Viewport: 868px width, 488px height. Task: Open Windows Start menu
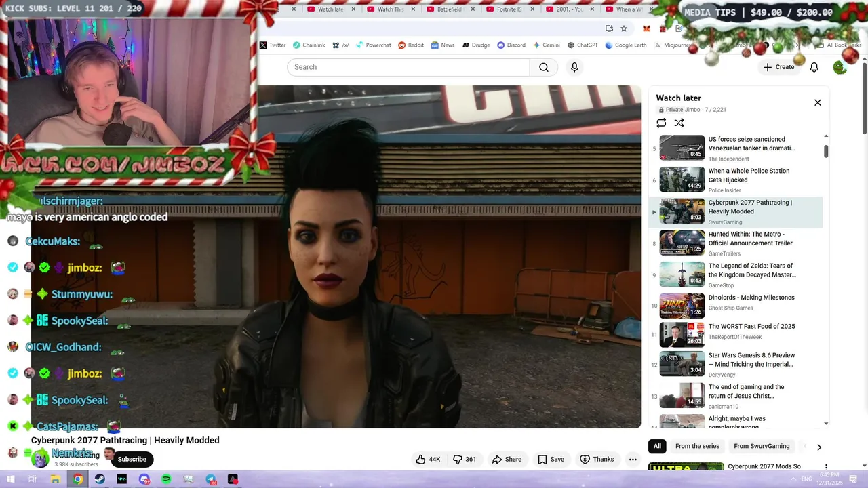[x=10, y=479]
